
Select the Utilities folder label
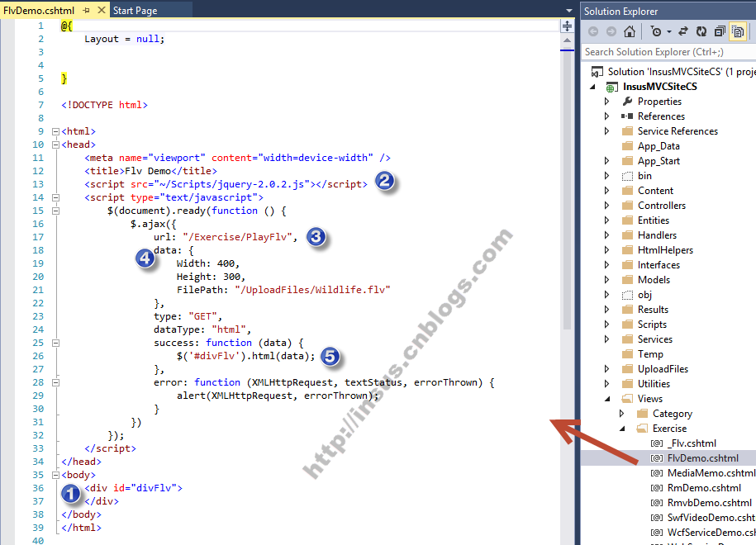point(654,384)
